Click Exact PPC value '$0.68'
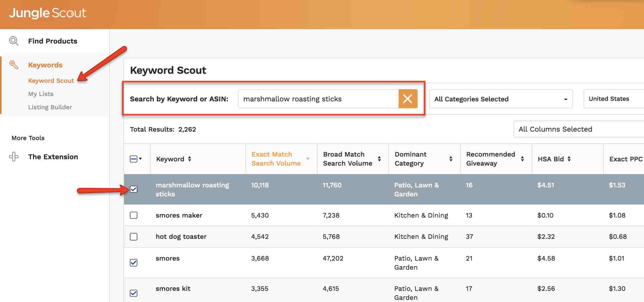The width and height of the screenshot is (644, 302). (x=618, y=236)
